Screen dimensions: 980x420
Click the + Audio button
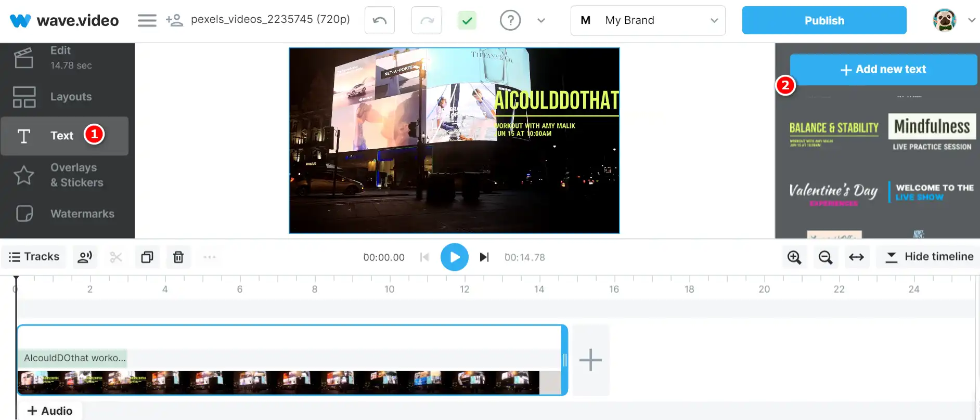[x=50, y=411]
